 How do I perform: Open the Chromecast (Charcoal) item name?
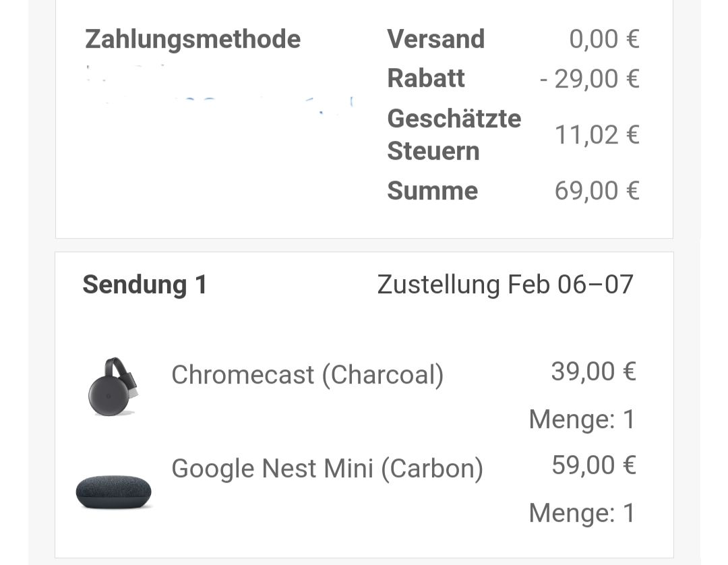[307, 375]
